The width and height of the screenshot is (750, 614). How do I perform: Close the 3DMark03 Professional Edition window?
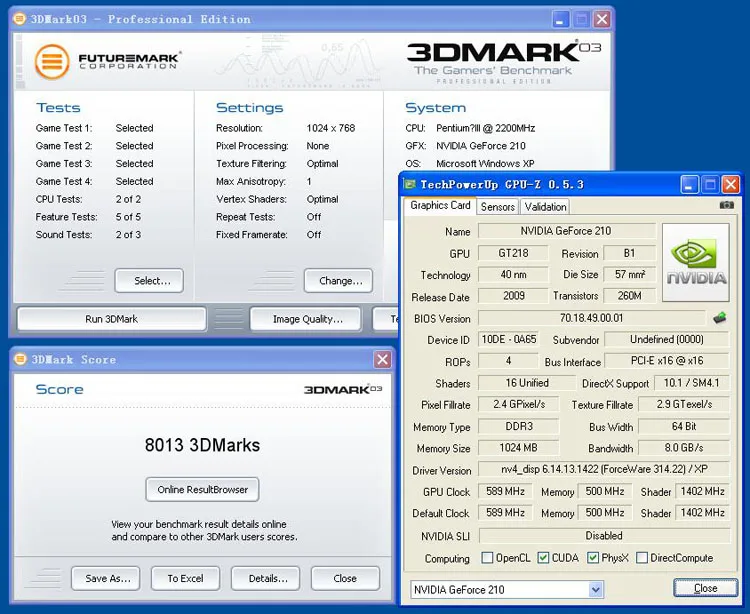[x=602, y=20]
